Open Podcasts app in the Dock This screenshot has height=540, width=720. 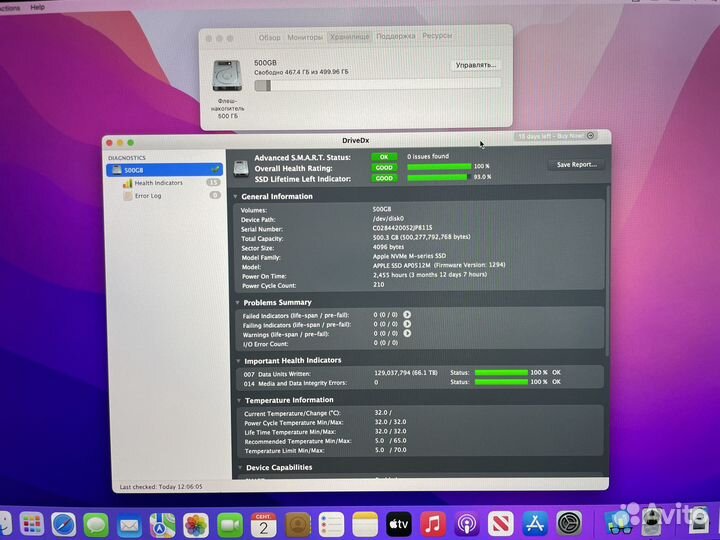[x=467, y=523]
